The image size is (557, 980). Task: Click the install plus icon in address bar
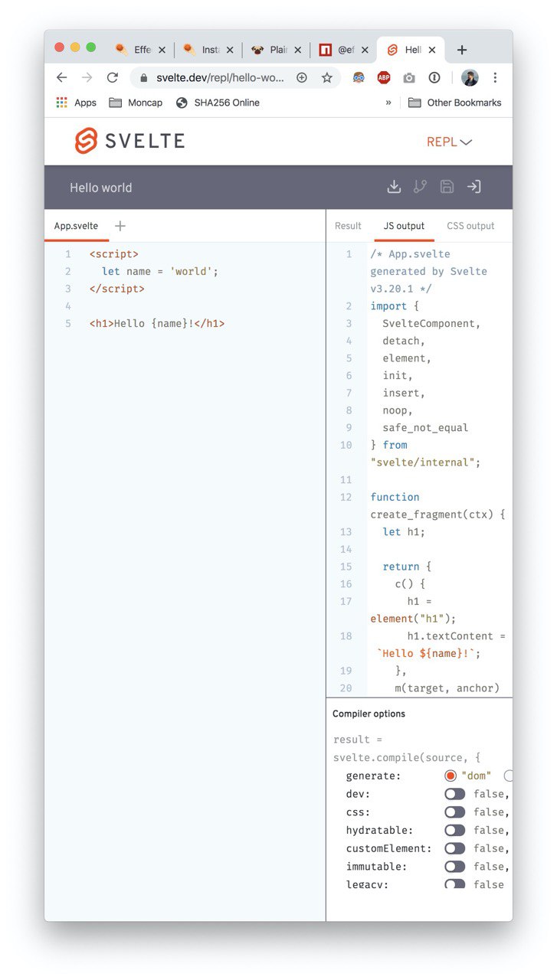(x=302, y=77)
